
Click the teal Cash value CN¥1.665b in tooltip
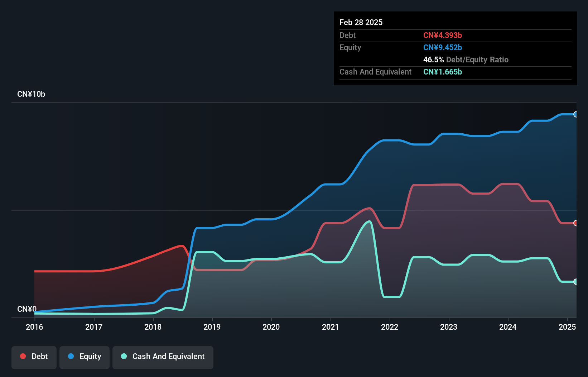click(x=443, y=72)
